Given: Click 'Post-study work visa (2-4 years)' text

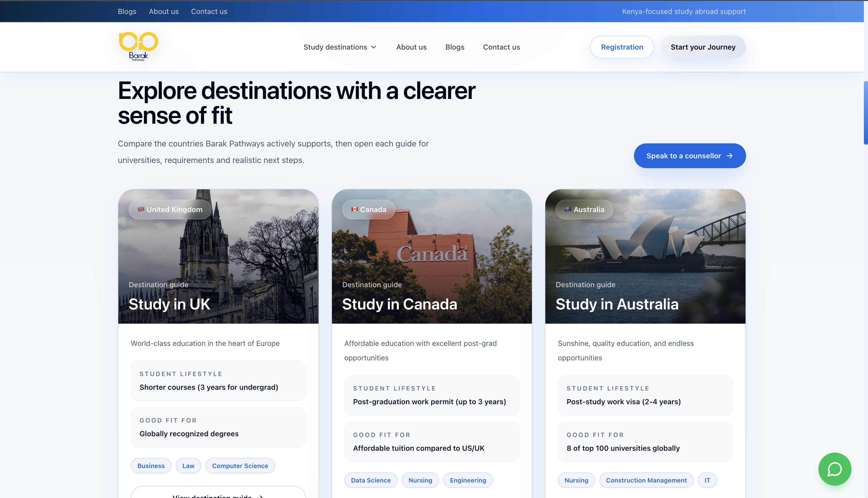Looking at the screenshot, I should coord(624,402).
